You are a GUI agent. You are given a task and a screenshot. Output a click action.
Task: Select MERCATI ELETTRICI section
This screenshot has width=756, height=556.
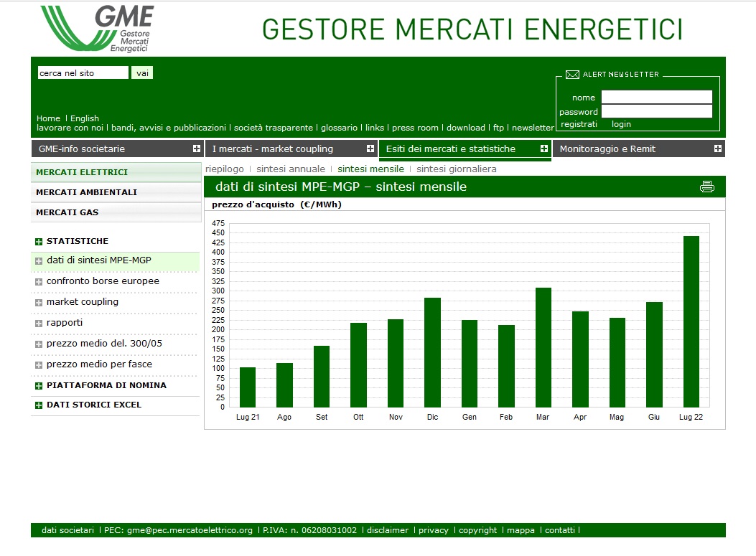(x=116, y=172)
